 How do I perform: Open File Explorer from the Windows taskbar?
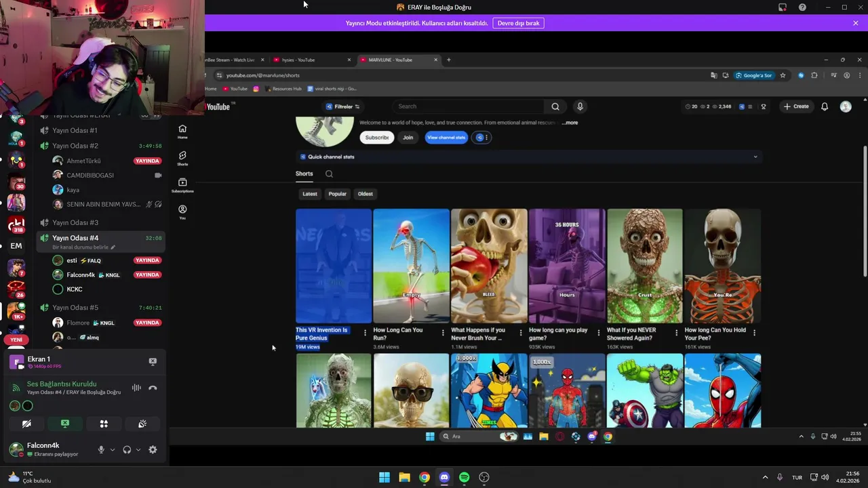pos(404,477)
